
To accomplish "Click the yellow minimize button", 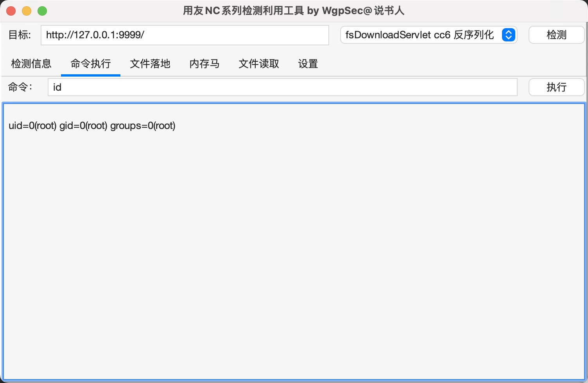I will click(27, 11).
